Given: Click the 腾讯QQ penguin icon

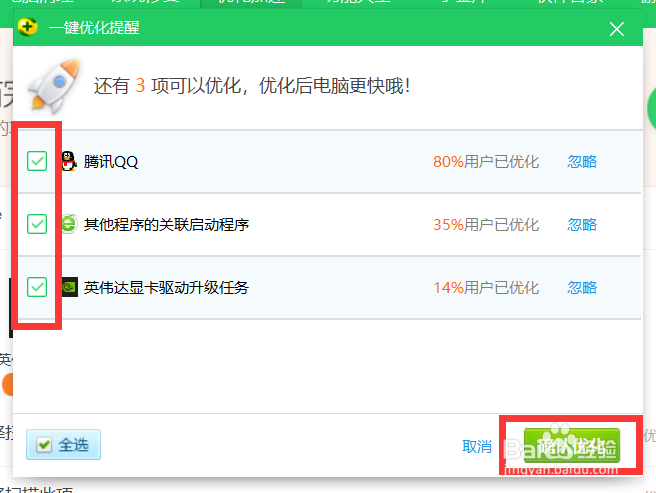Looking at the screenshot, I should click(x=69, y=161).
